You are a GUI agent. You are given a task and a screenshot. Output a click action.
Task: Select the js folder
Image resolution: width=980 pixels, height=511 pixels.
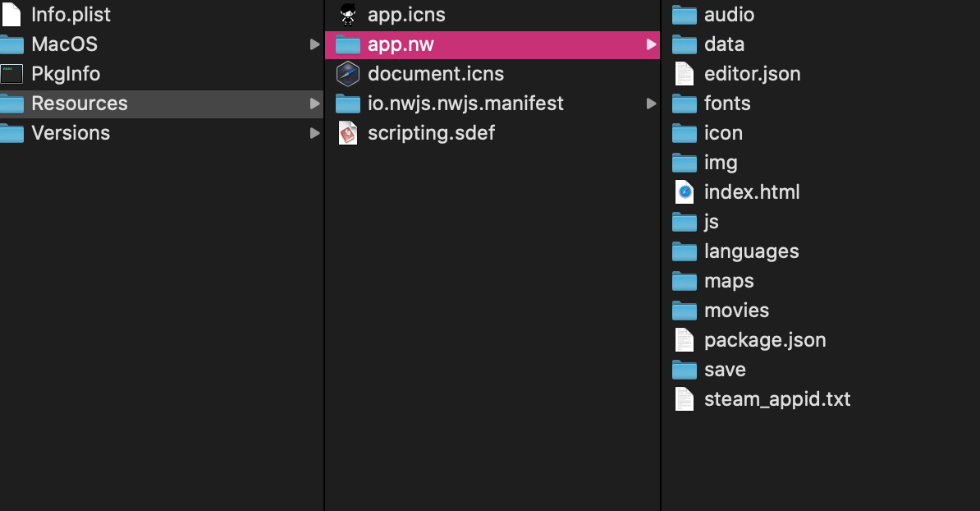coord(711,222)
